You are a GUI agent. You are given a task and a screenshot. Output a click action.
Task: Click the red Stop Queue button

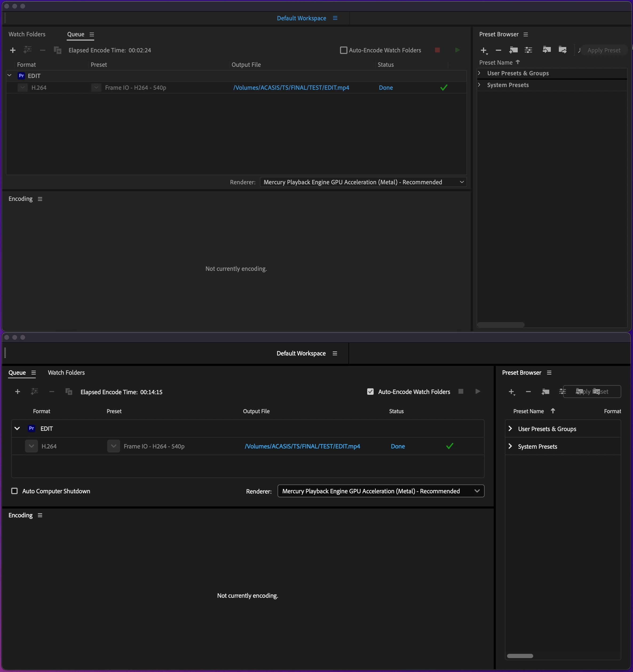coord(437,50)
